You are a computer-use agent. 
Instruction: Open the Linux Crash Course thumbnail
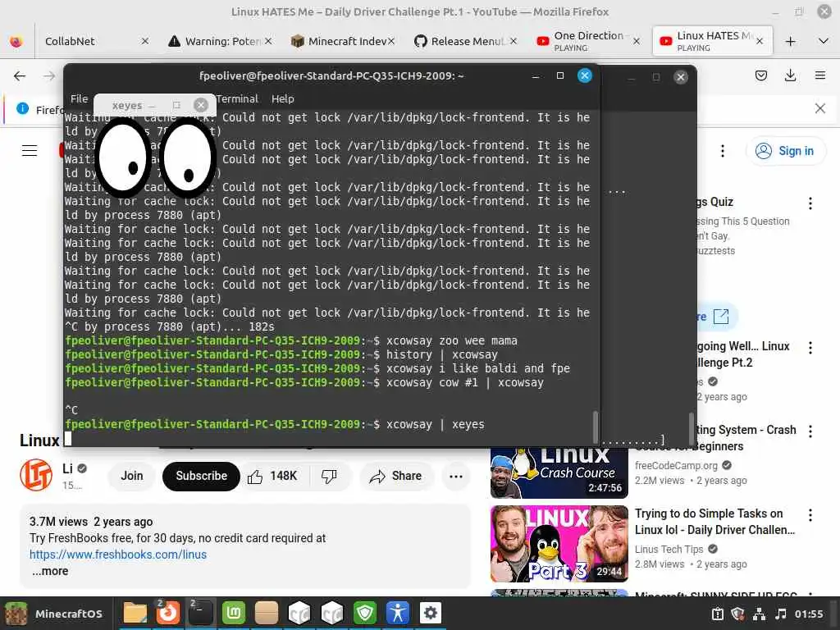point(559,472)
